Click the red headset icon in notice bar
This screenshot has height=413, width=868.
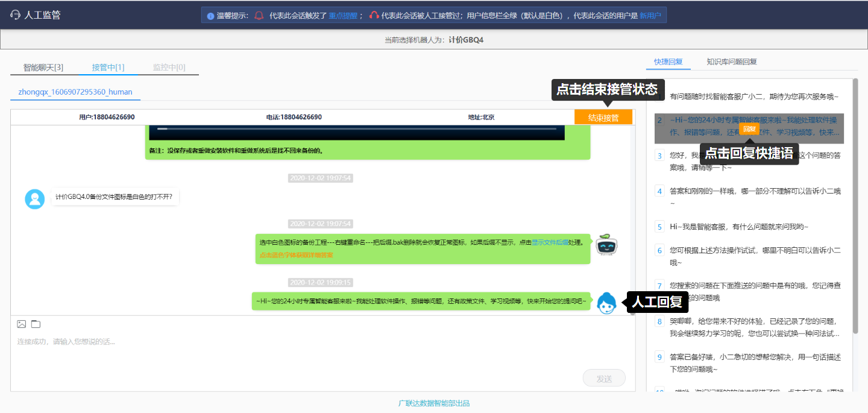(374, 16)
